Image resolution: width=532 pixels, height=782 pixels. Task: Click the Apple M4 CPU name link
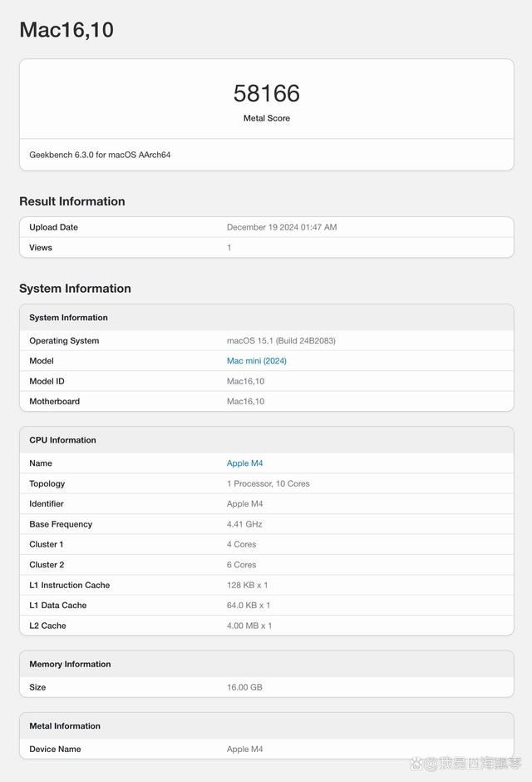point(244,463)
